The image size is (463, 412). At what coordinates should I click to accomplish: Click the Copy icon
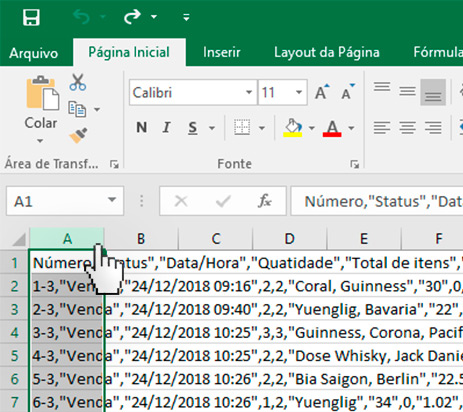(77, 109)
